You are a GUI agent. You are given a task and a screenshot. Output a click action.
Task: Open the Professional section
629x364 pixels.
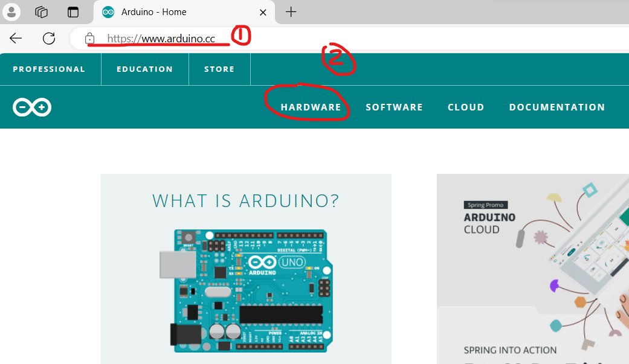point(49,69)
